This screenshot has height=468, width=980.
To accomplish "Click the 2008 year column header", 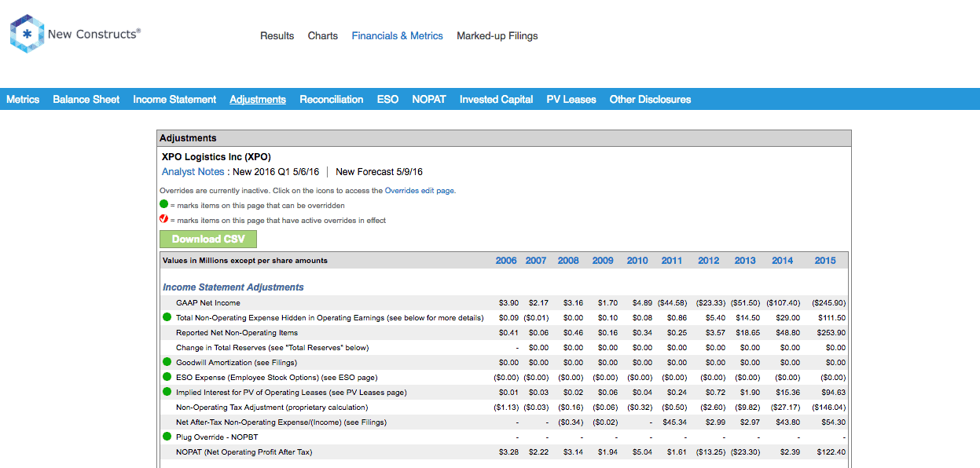I will [568, 261].
